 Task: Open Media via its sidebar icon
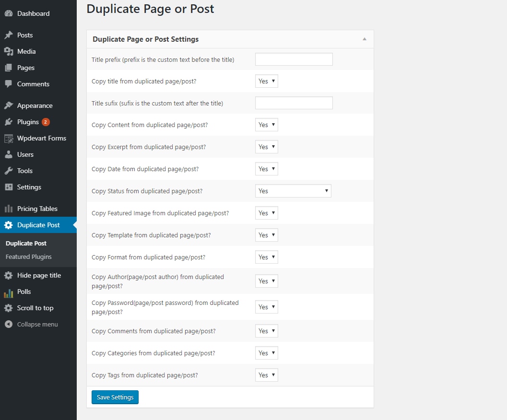[8, 51]
